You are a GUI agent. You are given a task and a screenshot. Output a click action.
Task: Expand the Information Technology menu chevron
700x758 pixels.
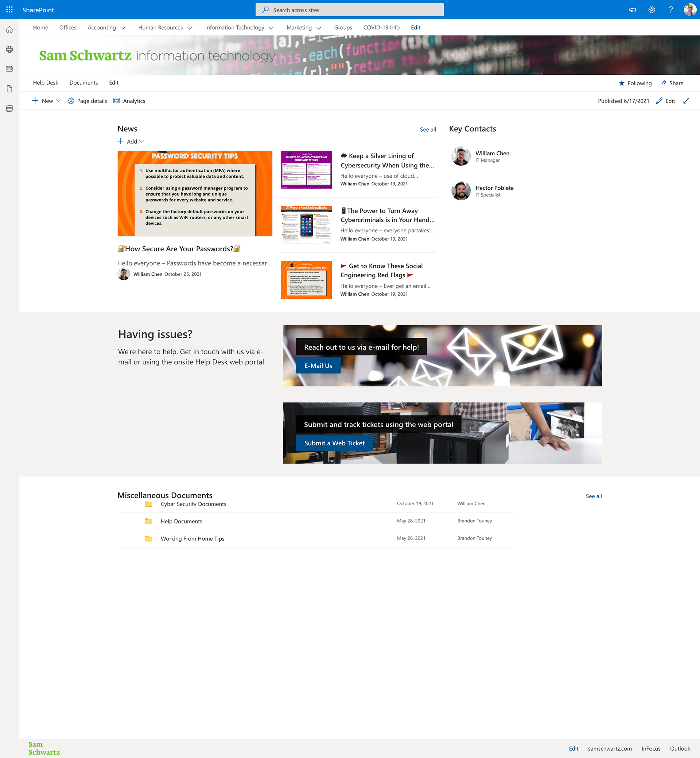coord(271,28)
